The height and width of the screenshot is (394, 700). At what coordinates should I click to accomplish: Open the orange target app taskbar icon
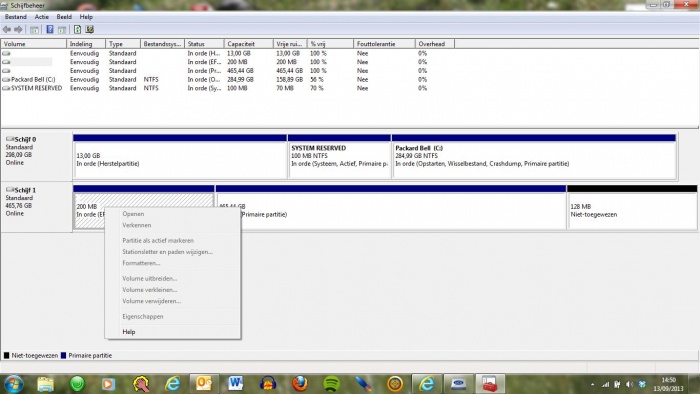pos(395,384)
